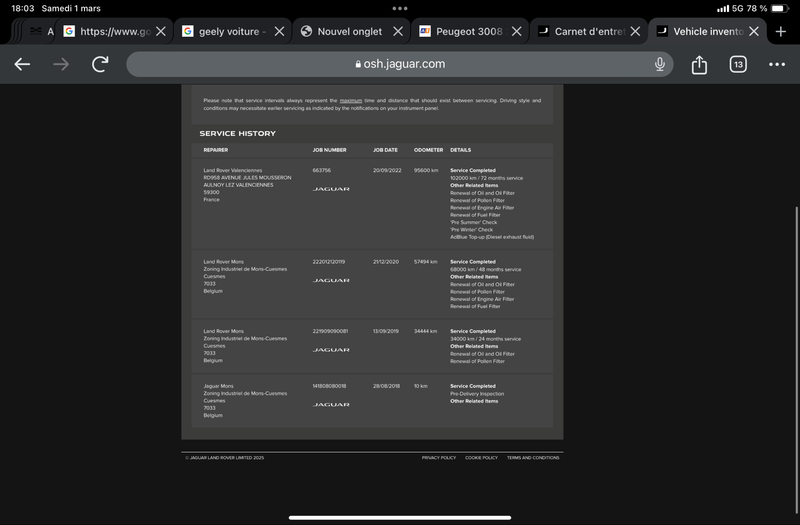Click the SERVICE HISTORY heading

click(x=237, y=134)
